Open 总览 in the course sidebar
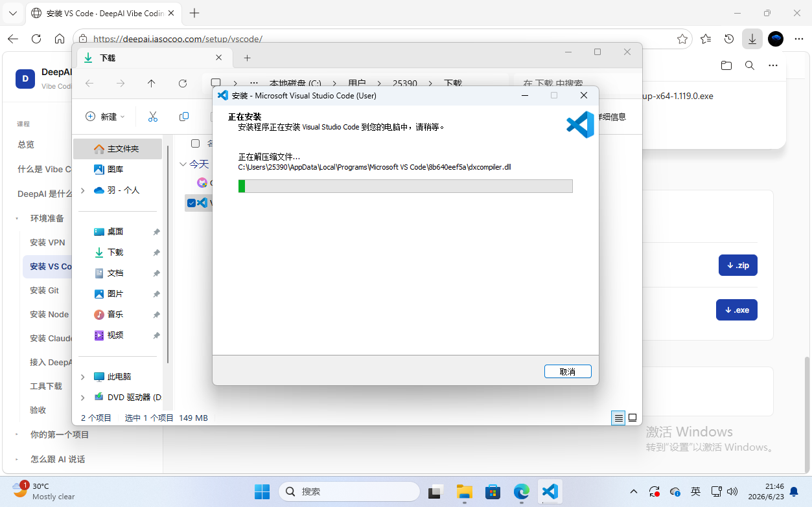The height and width of the screenshot is (507, 812). pyautogui.click(x=26, y=144)
